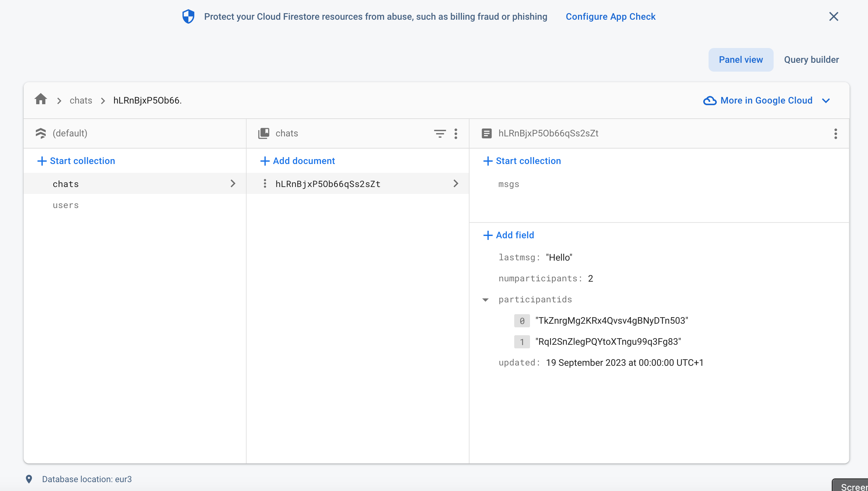Click the (default) database label
Screen dimensions: 868x491
coord(70,133)
